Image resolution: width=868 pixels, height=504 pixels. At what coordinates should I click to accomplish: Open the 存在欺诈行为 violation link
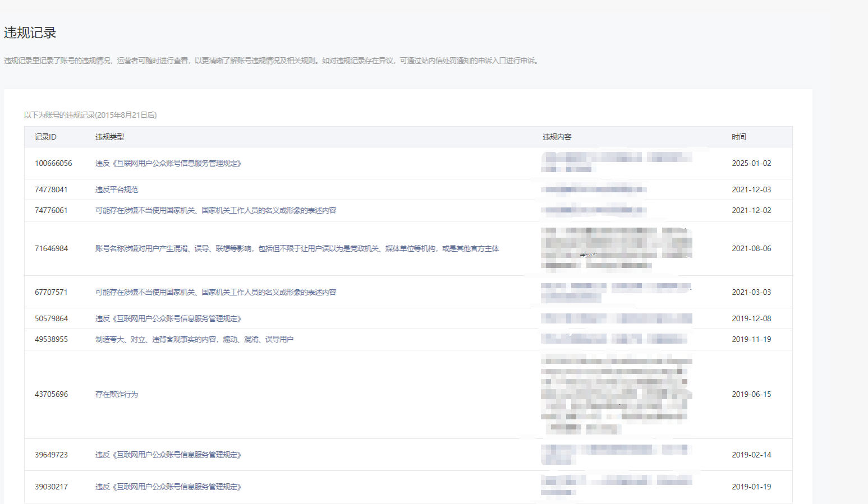[x=116, y=394]
